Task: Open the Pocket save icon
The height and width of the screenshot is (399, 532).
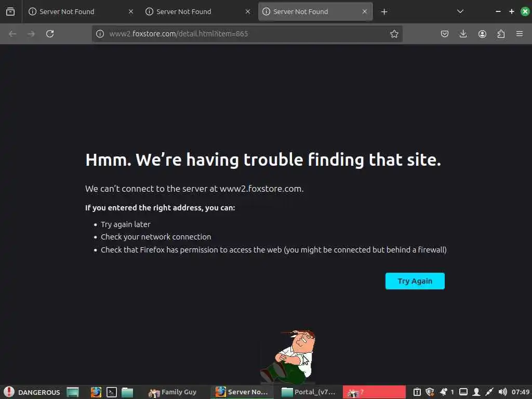Action: click(445, 34)
